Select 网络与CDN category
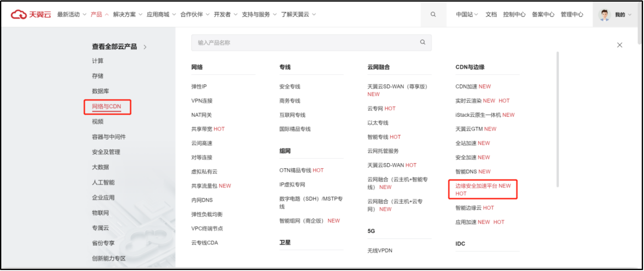Image resolution: width=644 pixels, height=271 pixels. click(x=106, y=106)
